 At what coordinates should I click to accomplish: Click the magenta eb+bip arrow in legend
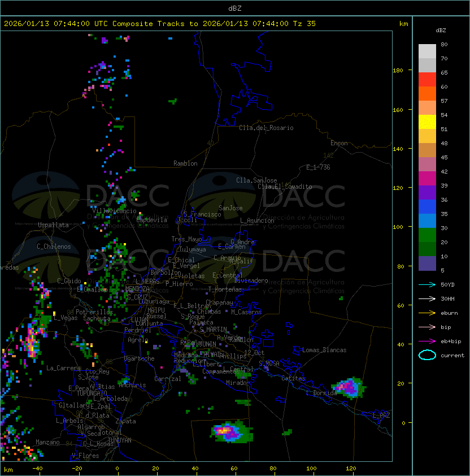[x=427, y=341]
